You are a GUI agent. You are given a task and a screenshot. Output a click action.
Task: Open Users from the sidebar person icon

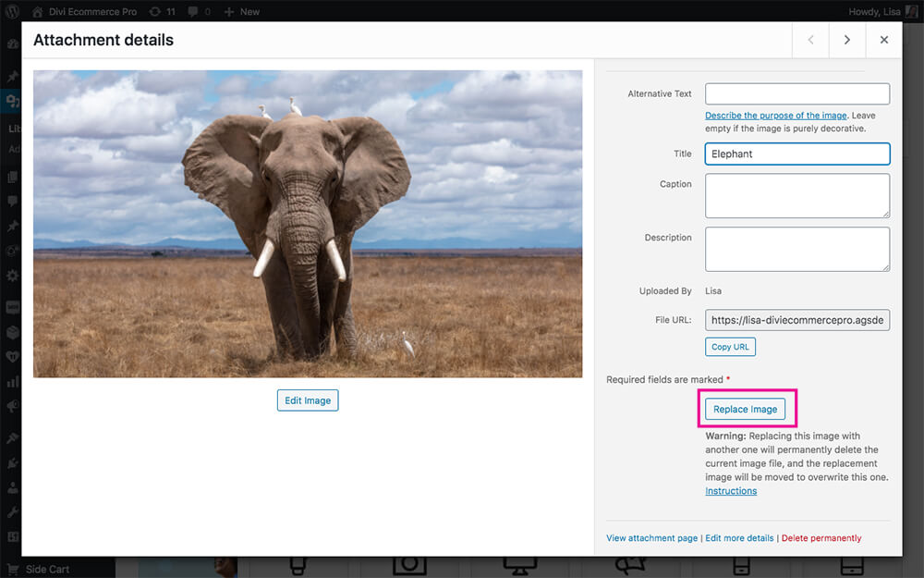pos(12,487)
